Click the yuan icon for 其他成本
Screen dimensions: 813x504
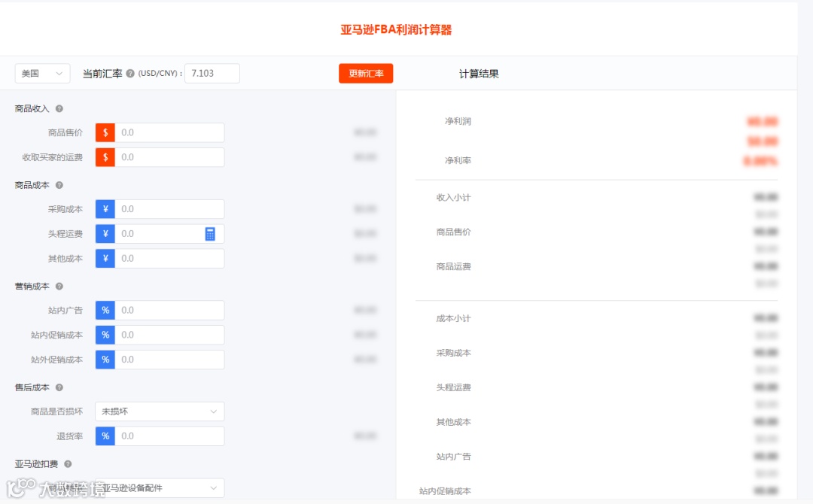pos(105,259)
